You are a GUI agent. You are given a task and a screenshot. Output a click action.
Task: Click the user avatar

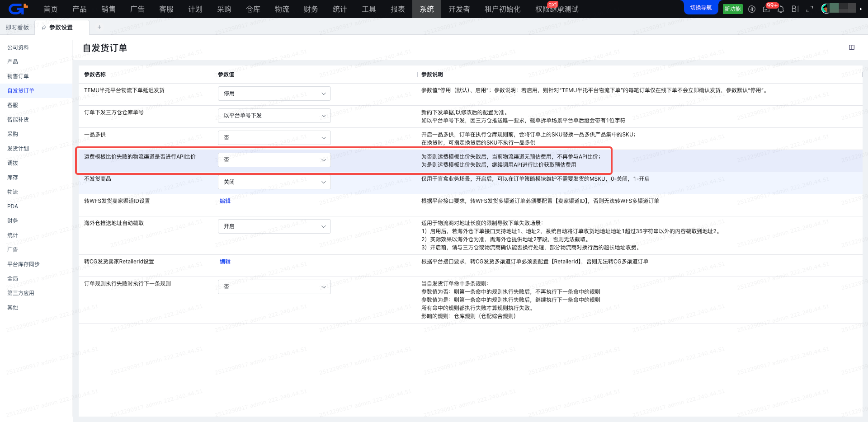tap(826, 9)
